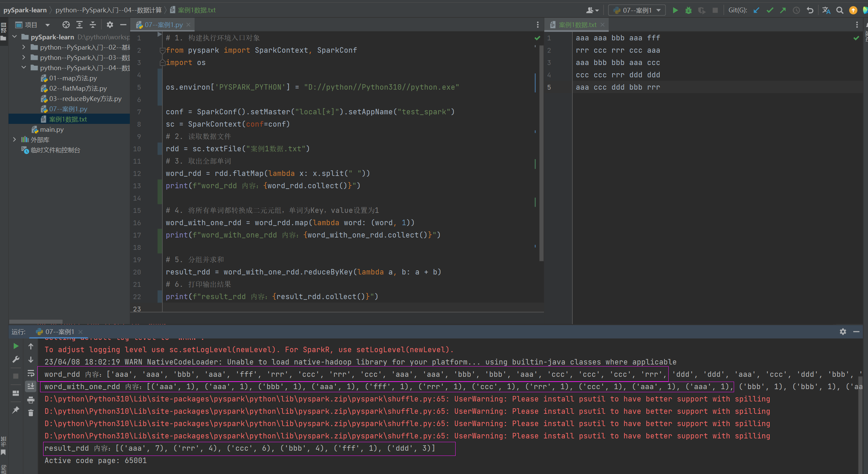
Task: Click python--PySpark入门--04 breadcrumb
Action: tap(109, 10)
